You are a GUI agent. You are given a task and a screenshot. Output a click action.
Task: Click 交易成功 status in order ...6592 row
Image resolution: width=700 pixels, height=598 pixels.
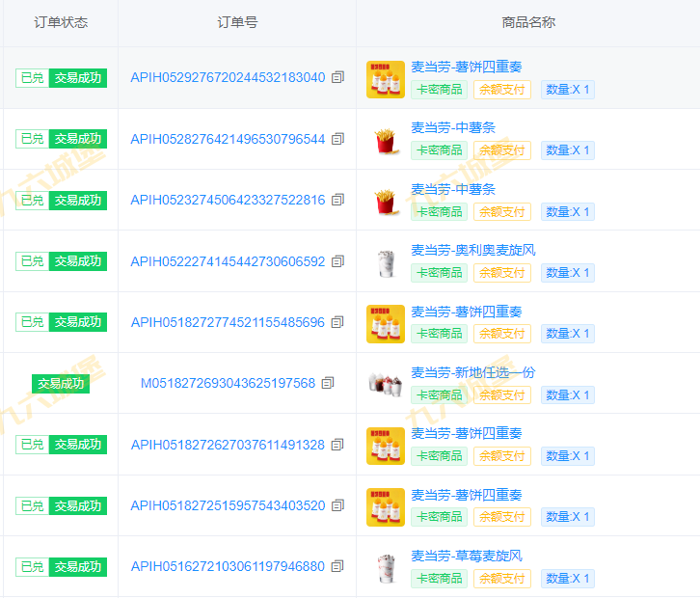click(x=78, y=261)
